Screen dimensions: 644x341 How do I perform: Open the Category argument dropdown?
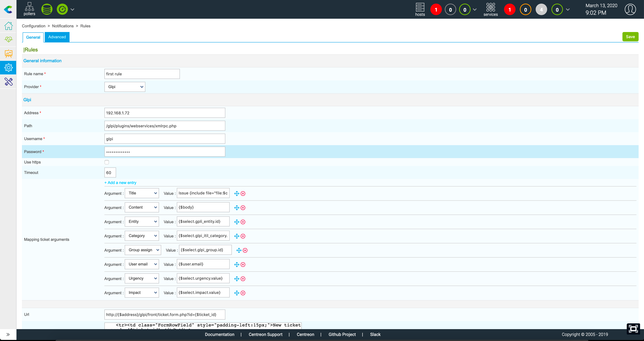pyautogui.click(x=142, y=236)
